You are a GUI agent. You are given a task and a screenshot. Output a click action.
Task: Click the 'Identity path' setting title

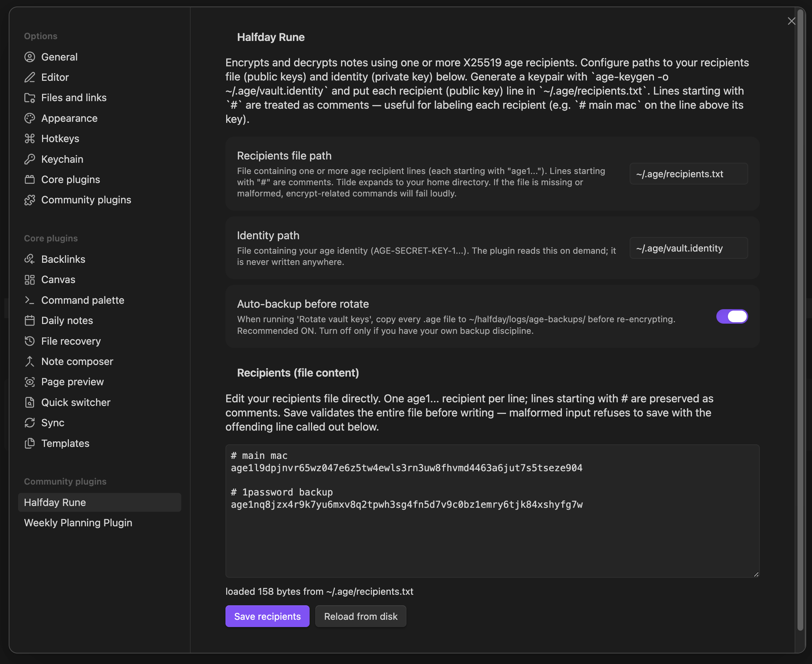(x=268, y=235)
